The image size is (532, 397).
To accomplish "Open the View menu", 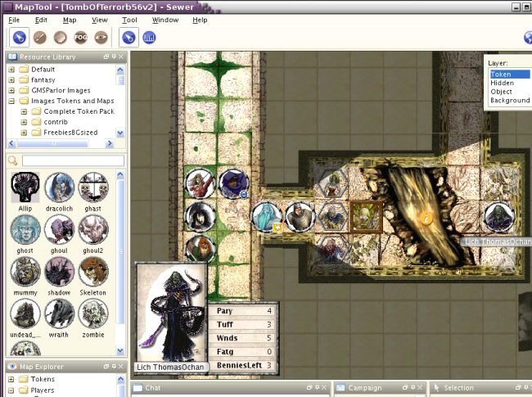I will click(100, 20).
